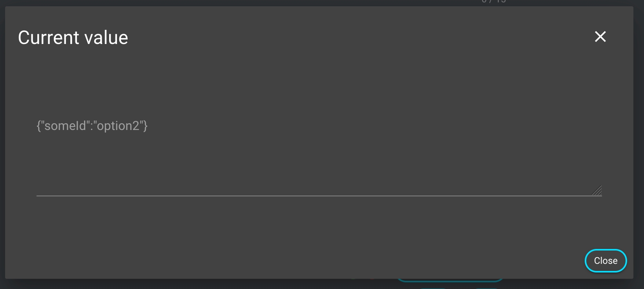Image resolution: width=644 pixels, height=289 pixels.
Task: Click the word "option2" in the text area
Action: tap(118, 126)
